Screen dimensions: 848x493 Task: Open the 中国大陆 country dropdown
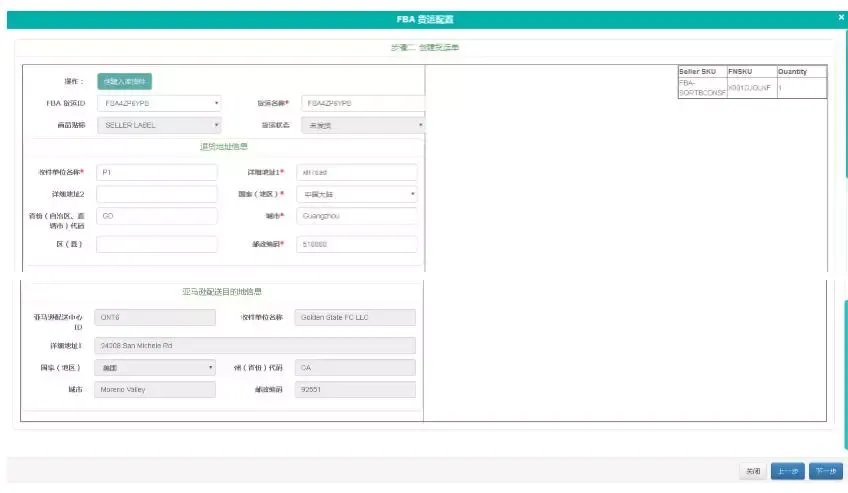point(357,194)
